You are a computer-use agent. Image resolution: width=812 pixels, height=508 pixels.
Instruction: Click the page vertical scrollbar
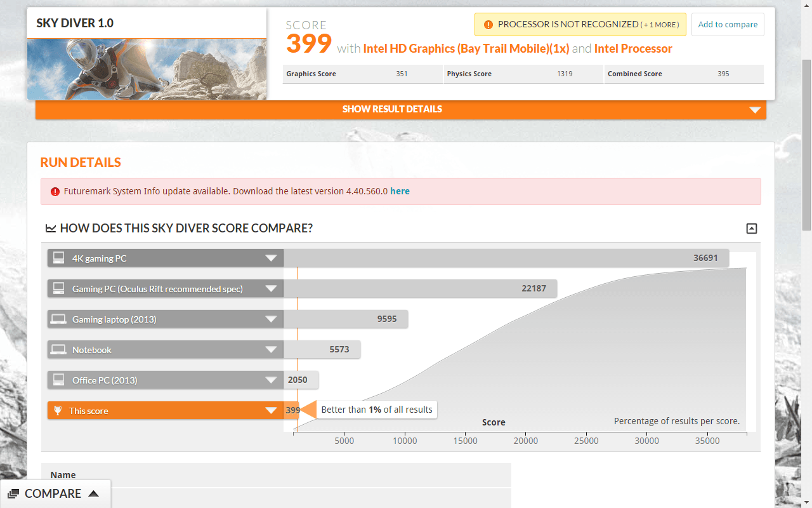807,146
